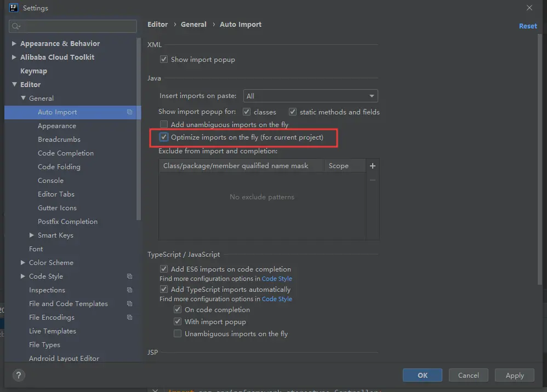Open Postfix Completion settings page
Screen dimensions: 547x392
[67, 222]
